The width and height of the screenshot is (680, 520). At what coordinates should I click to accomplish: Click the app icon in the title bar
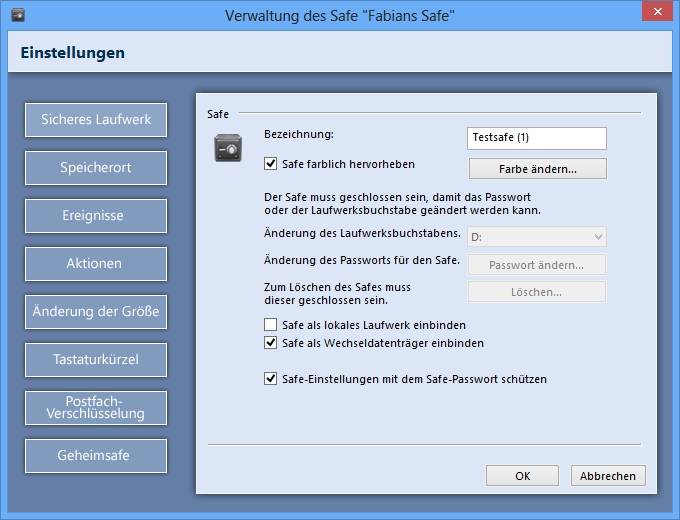coord(18,15)
